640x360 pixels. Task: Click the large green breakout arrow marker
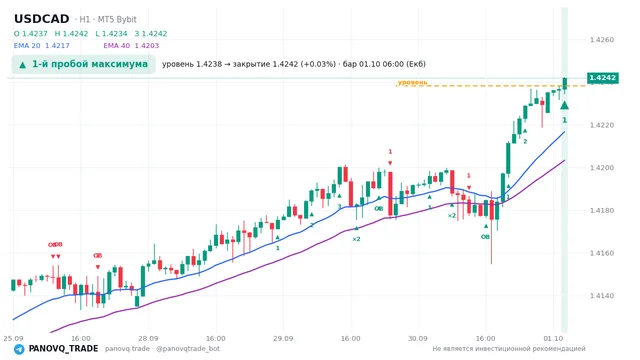coord(564,105)
